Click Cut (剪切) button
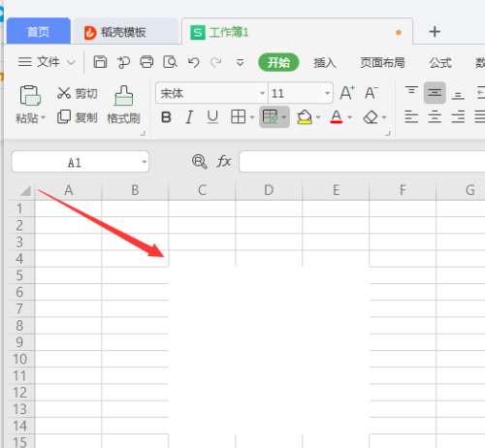This screenshot has height=448, width=485. pyautogui.click(x=78, y=93)
